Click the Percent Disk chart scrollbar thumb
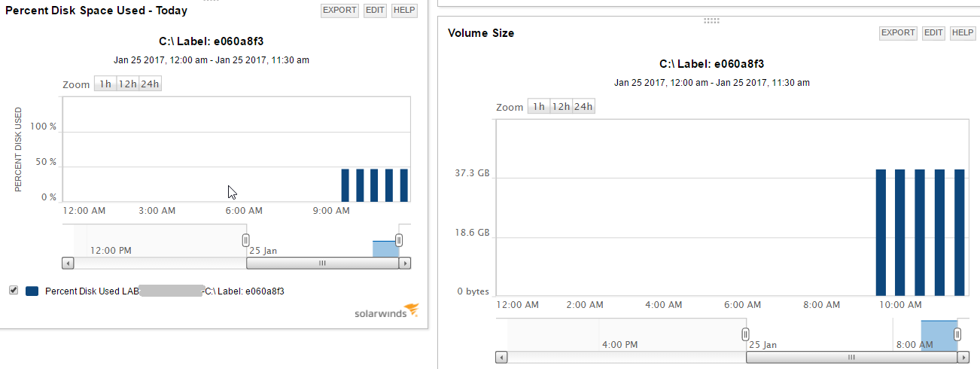 tap(322, 264)
